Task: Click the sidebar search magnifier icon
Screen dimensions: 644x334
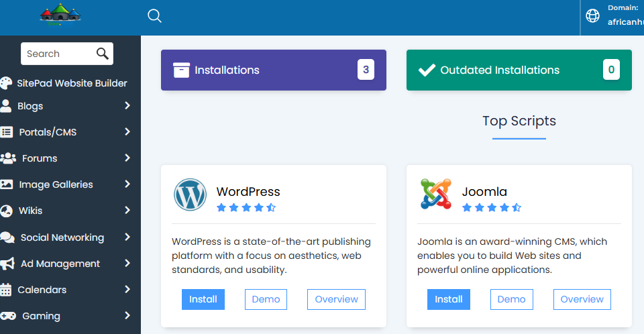Action: 102,54
